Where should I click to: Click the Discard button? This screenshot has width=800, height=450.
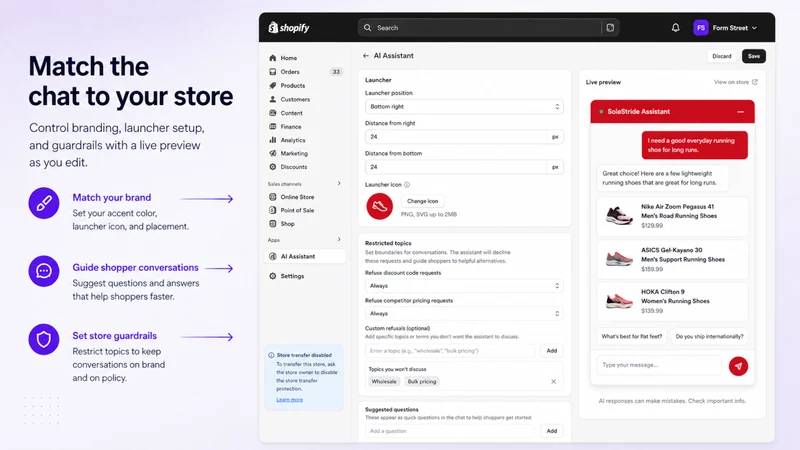[721, 56]
